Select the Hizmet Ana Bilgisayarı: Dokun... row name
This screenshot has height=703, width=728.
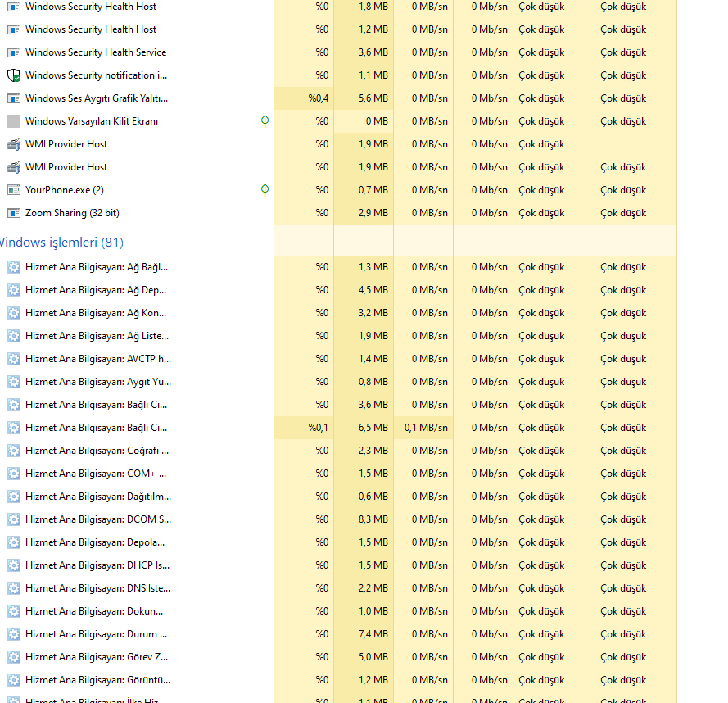pos(94,611)
